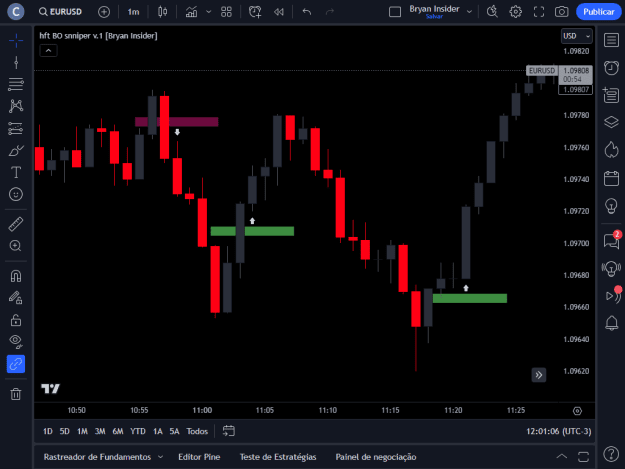Viewport: 625px width, 469px height.
Task: Open the hotlists flame panel
Action: pyautogui.click(x=611, y=150)
